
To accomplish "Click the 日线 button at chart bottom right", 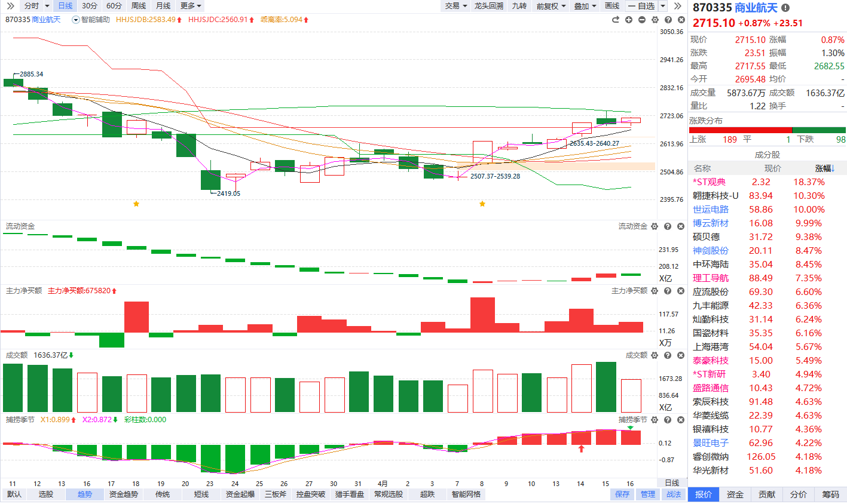I will [672, 483].
